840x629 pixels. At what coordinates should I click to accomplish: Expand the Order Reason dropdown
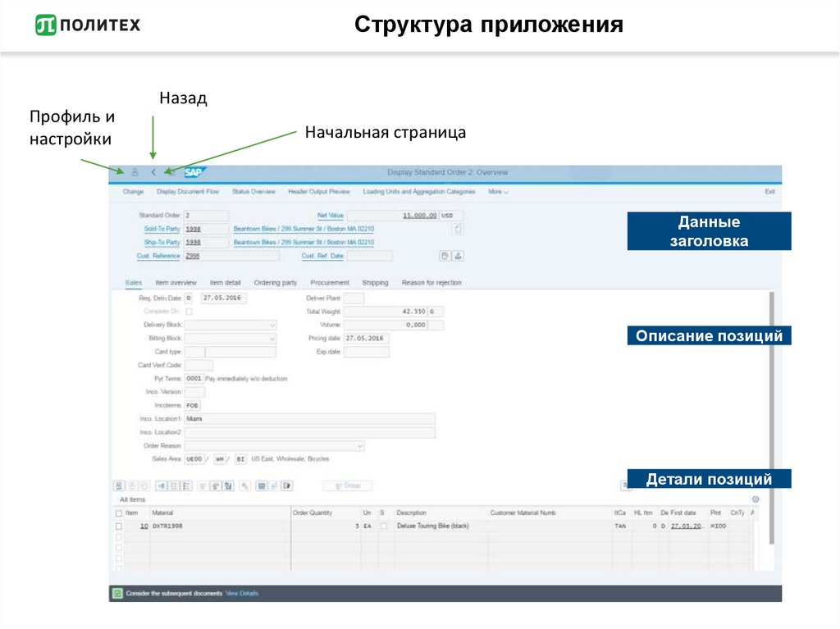[x=359, y=445]
